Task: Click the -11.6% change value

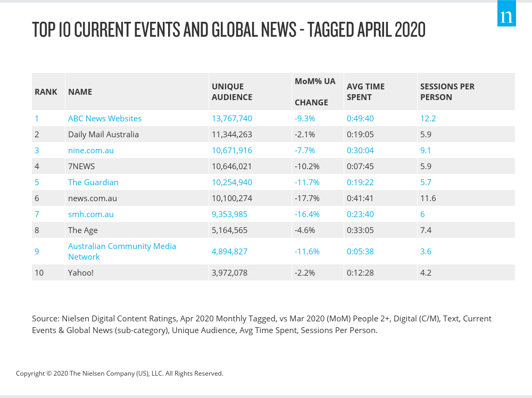Action: (x=307, y=252)
